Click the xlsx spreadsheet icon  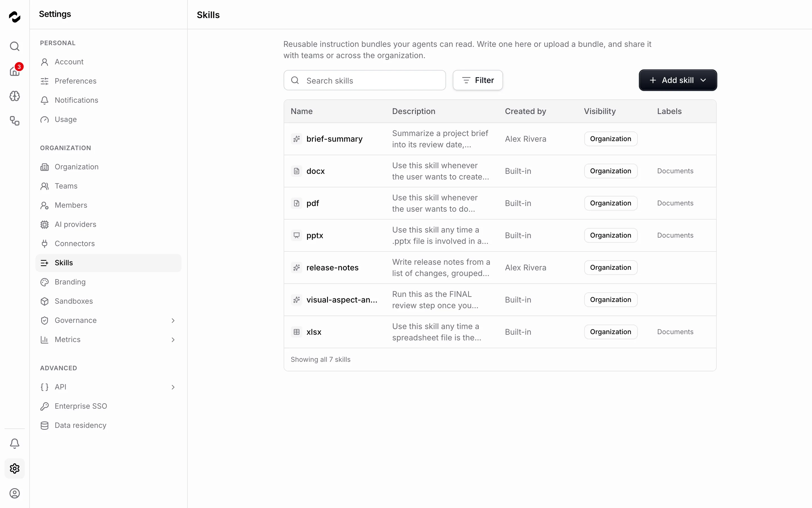[x=297, y=332]
